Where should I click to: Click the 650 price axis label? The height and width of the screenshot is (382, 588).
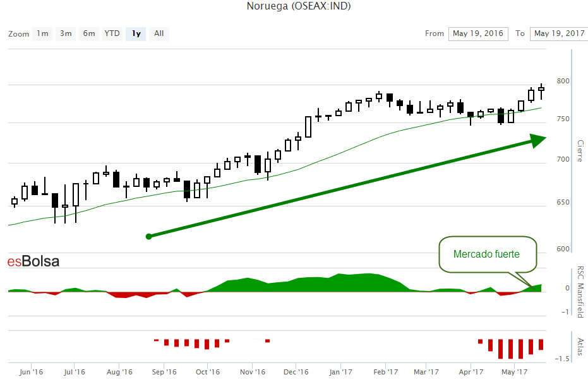(563, 203)
